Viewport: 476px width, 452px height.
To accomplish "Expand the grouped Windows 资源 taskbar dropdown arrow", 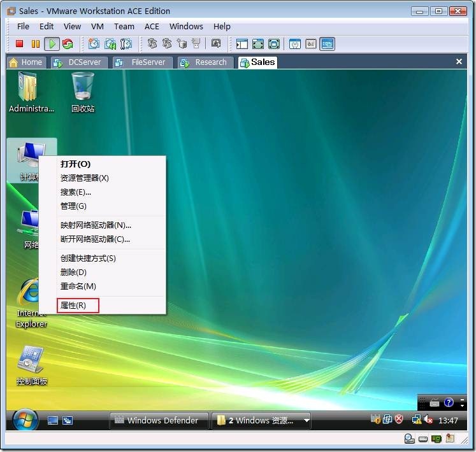I will (307, 420).
